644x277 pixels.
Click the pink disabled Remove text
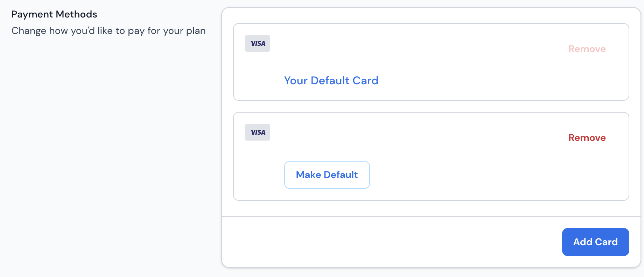pos(587,49)
